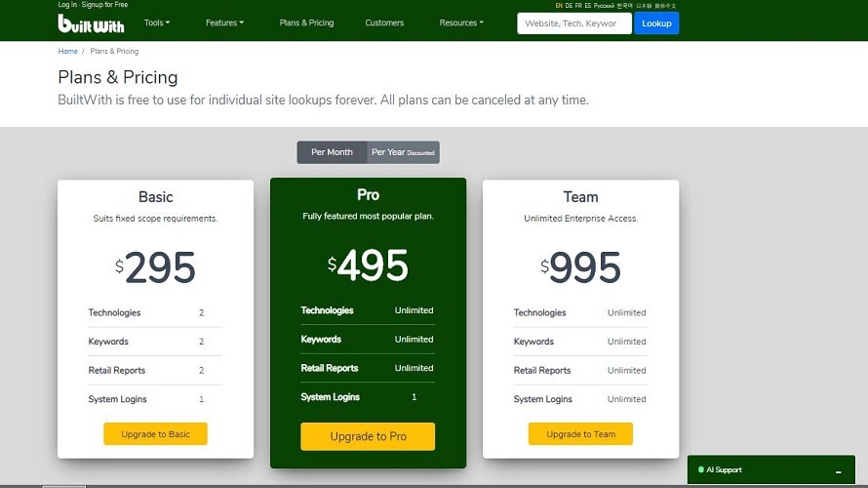Click the $295 Basic price

click(155, 267)
